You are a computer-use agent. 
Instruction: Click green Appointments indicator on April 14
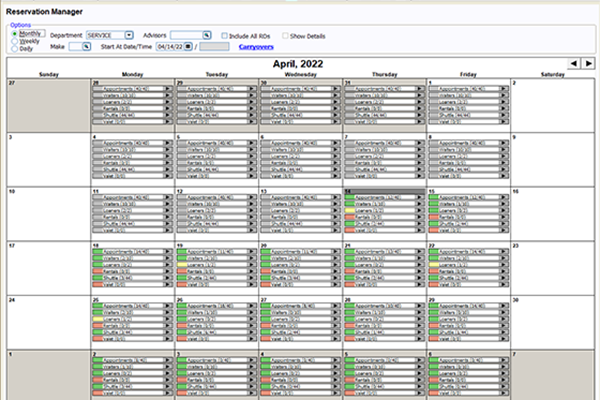(350, 198)
